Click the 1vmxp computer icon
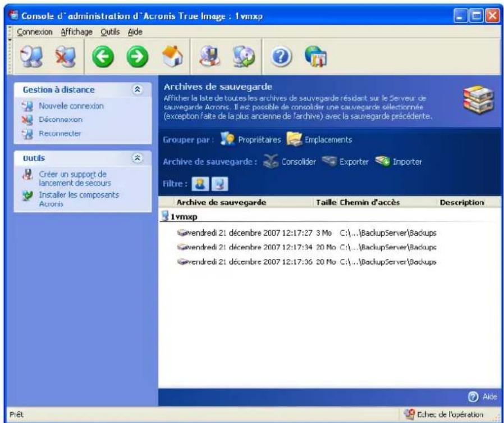This screenshot has height=423, width=504. pos(165,216)
